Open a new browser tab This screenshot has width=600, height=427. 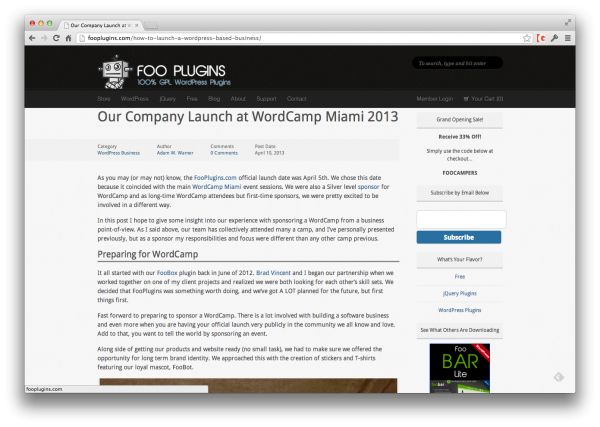click(x=151, y=26)
